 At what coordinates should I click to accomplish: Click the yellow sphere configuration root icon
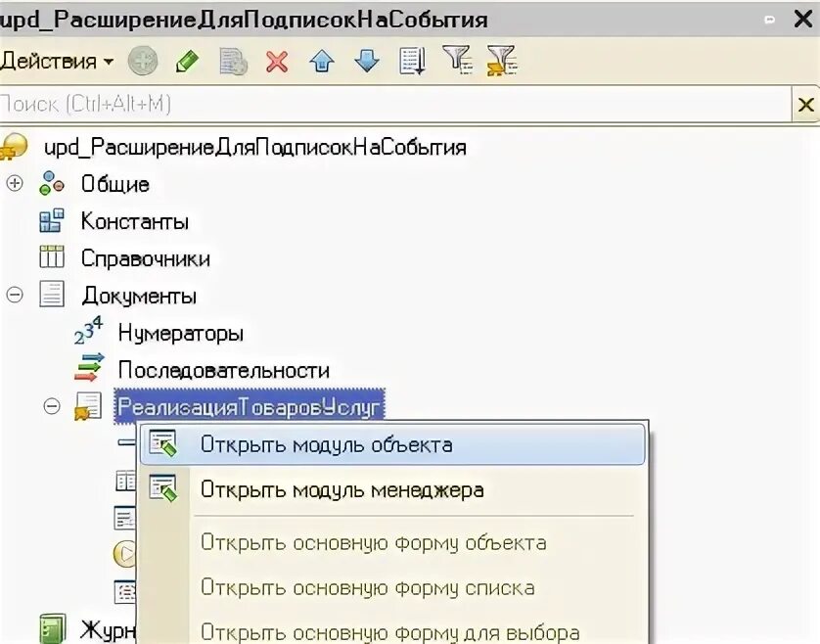(x=14, y=146)
